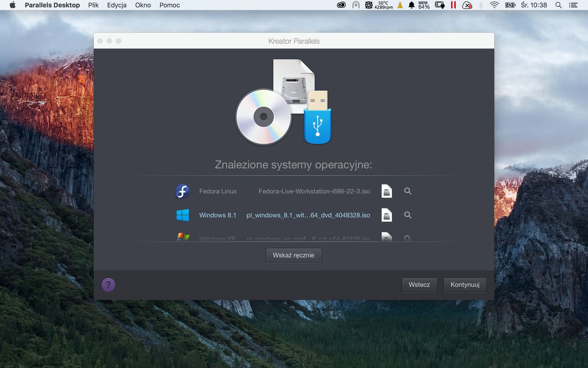The width and height of the screenshot is (588, 368).
Task: Open the Pomoc menu
Action: click(170, 5)
